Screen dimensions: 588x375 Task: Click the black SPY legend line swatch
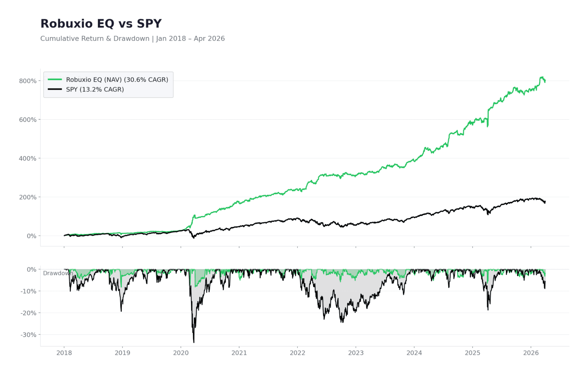(x=55, y=89)
